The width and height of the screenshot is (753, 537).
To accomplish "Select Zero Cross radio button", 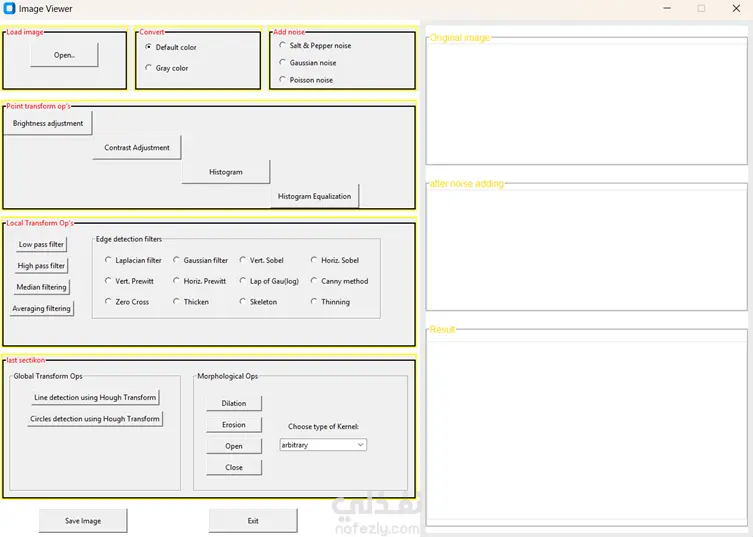I will point(108,301).
